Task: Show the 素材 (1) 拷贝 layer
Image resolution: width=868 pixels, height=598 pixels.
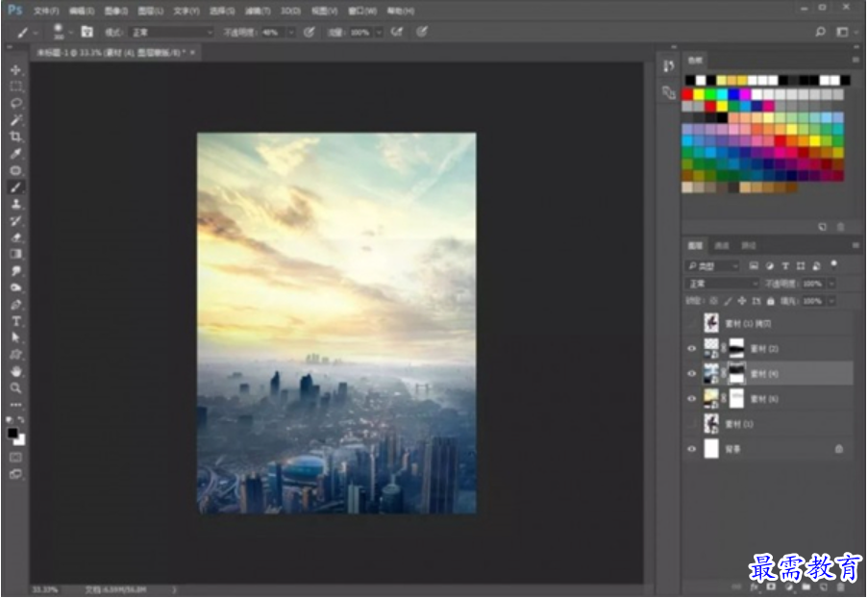Action: click(x=691, y=323)
